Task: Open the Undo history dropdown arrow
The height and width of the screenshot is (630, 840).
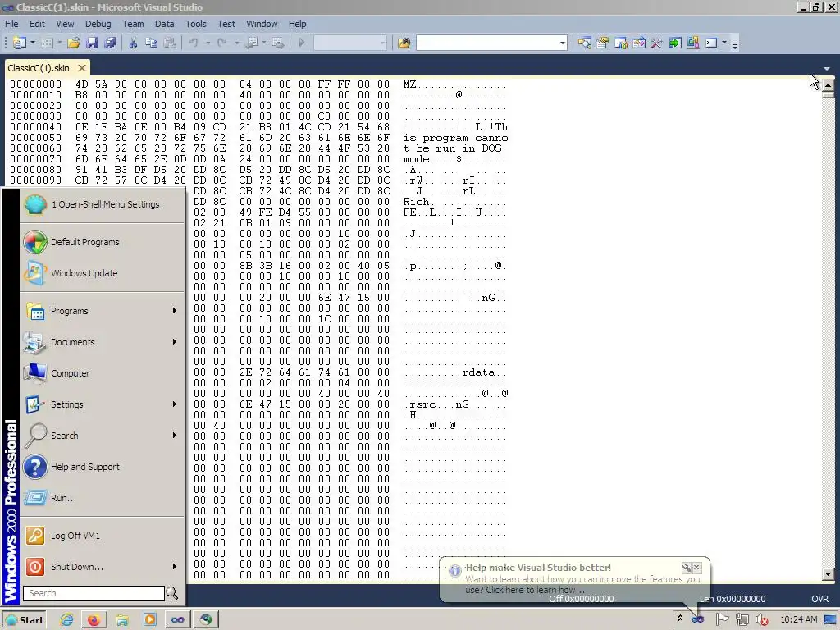Action: point(208,43)
